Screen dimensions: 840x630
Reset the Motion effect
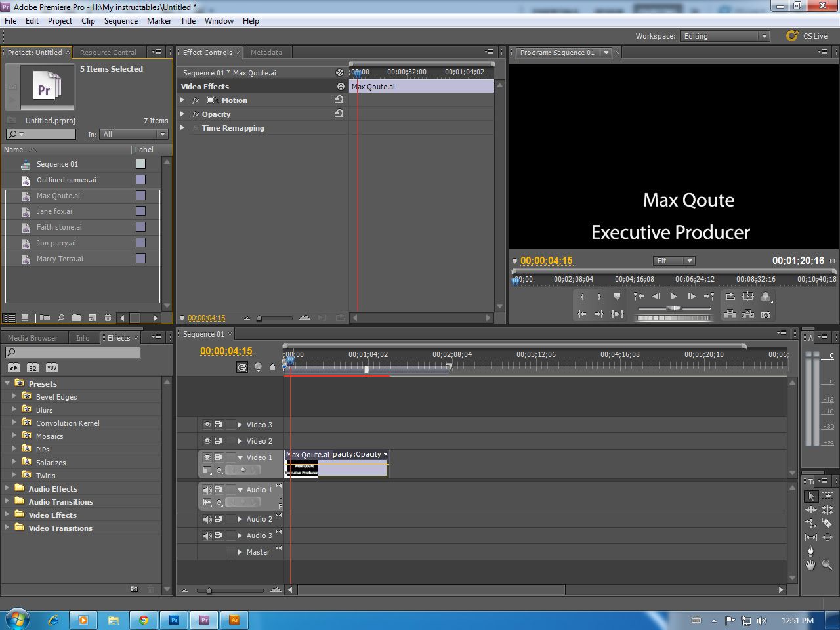click(x=339, y=100)
